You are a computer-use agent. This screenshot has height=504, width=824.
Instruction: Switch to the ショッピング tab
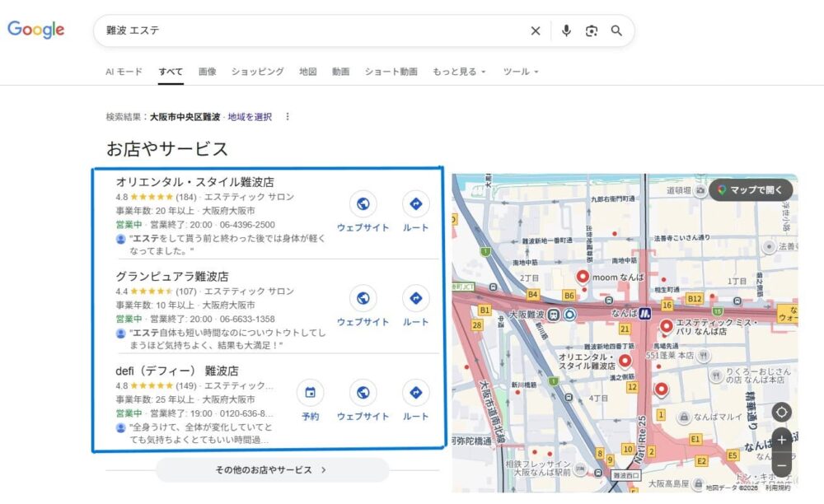[257, 72]
